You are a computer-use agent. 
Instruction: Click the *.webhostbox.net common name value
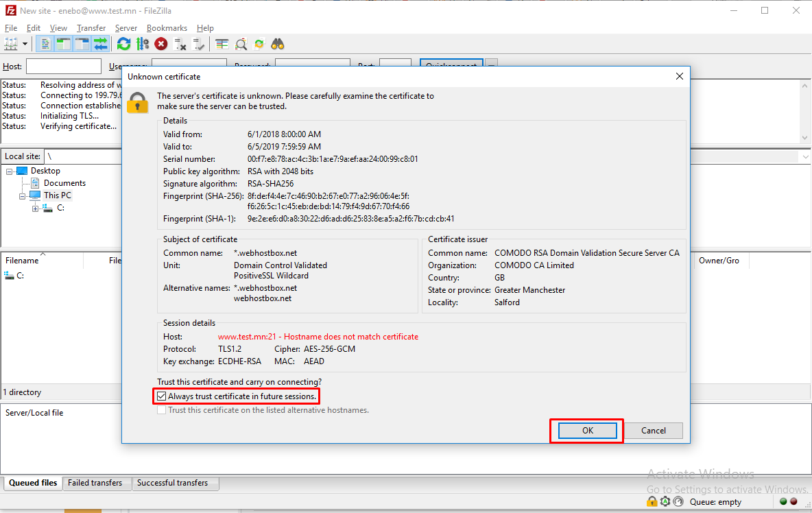pos(265,253)
